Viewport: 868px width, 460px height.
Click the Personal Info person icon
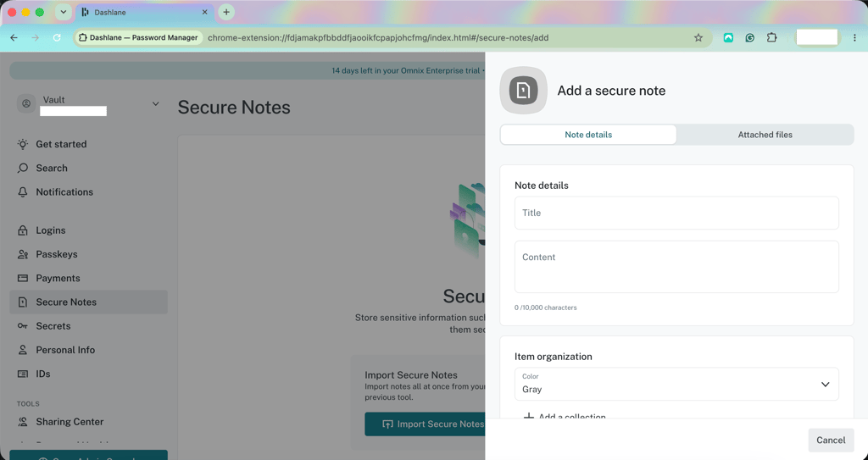23,350
